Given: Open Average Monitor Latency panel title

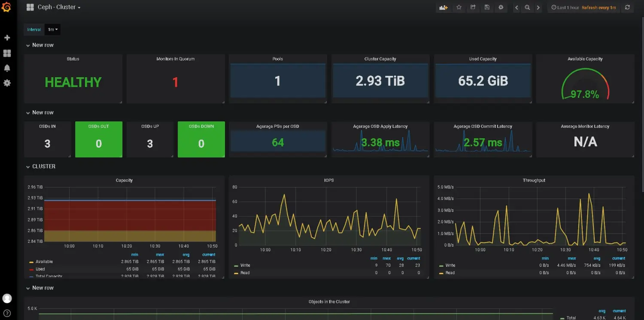Looking at the screenshot, I should (x=585, y=127).
